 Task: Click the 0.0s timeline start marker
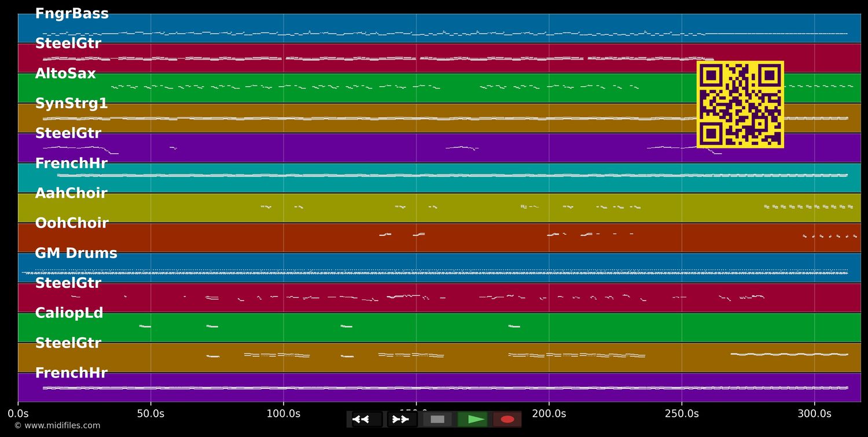pyautogui.click(x=18, y=414)
